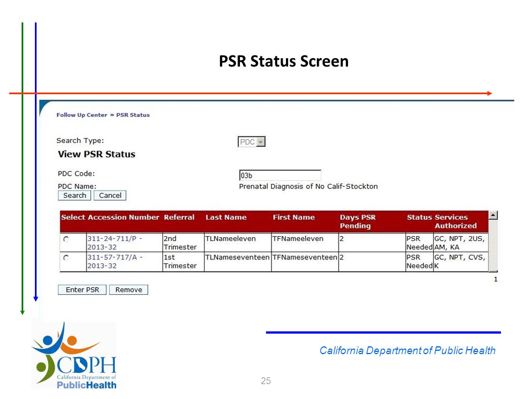
Task: Click the Remove button
Action: (x=129, y=290)
